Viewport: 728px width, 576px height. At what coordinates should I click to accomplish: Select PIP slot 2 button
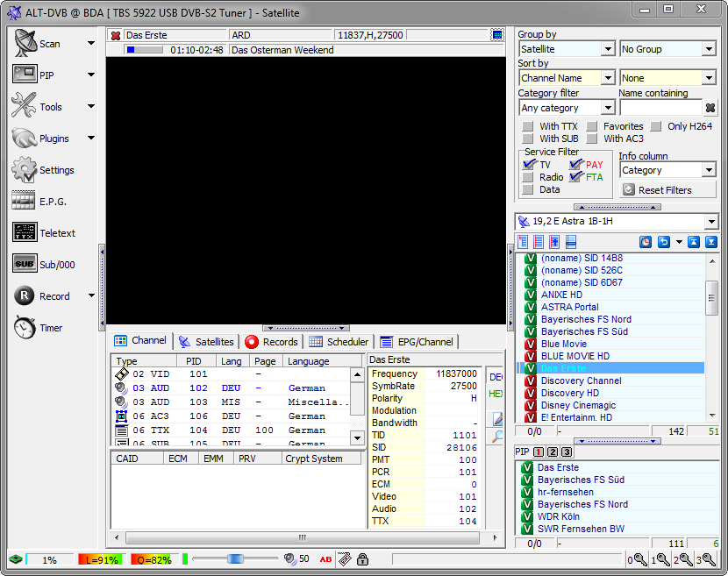pyautogui.click(x=553, y=452)
